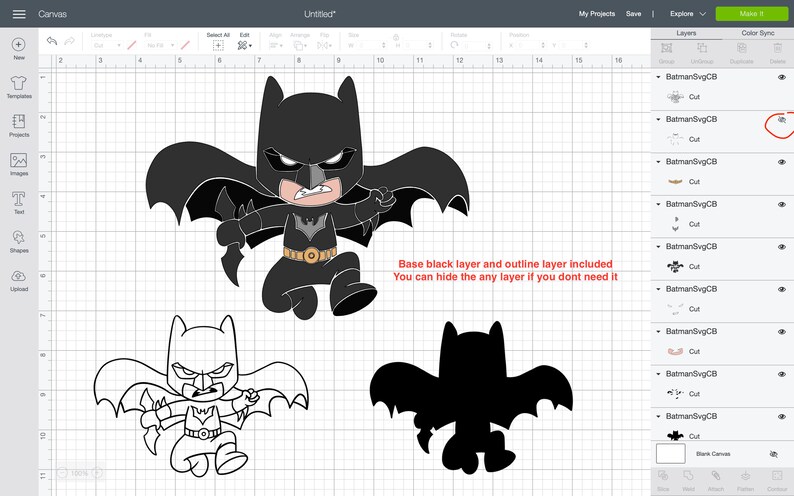Collapse the topmost BatmanSvgCB layer group
Viewport: 794px width, 496px height.
tap(658, 77)
